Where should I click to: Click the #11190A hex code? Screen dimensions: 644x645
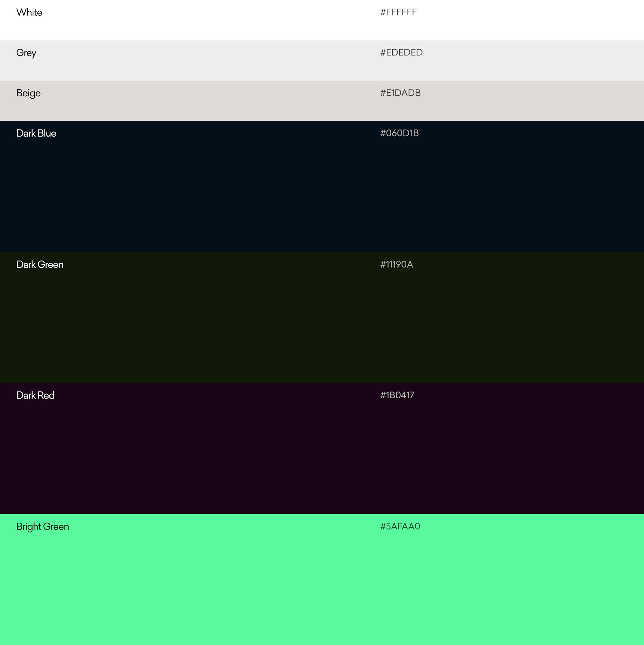click(x=397, y=264)
